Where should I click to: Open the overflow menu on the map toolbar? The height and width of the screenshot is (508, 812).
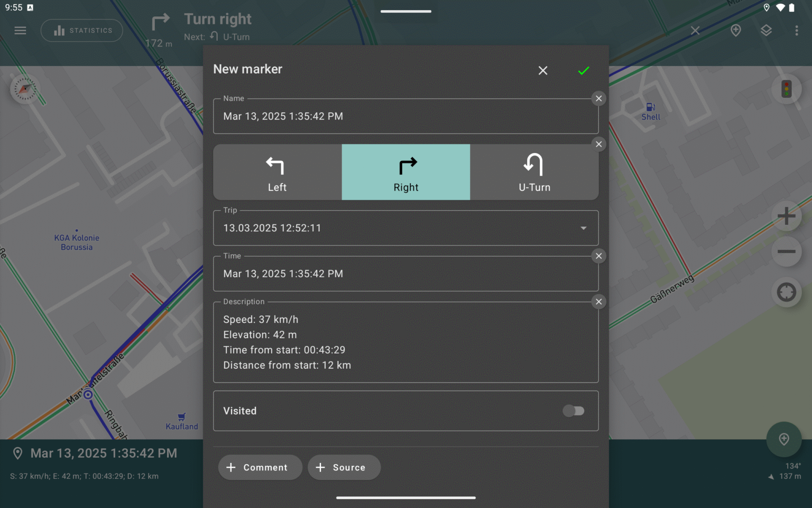tap(798, 30)
